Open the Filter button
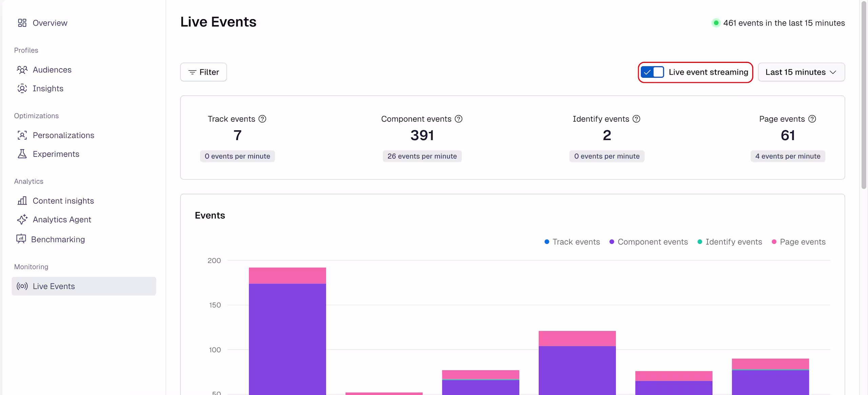The image size is (868, 395). tap(203, 72)
